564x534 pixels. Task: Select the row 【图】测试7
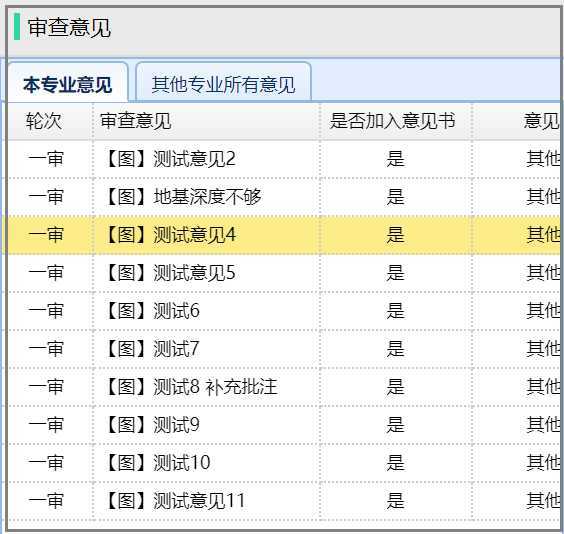pyautogui.click(x=283, y=349)
